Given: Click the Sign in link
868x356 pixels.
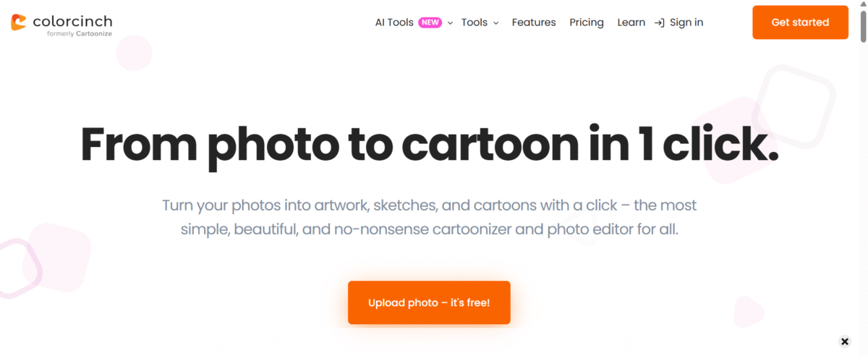Looking at the screenshot, I should tap(686, 22).
